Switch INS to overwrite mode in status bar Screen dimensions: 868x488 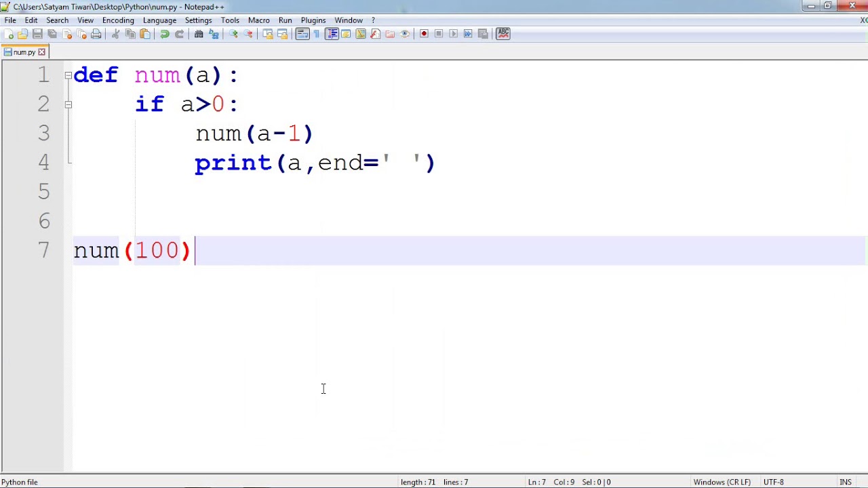(846, 482)
